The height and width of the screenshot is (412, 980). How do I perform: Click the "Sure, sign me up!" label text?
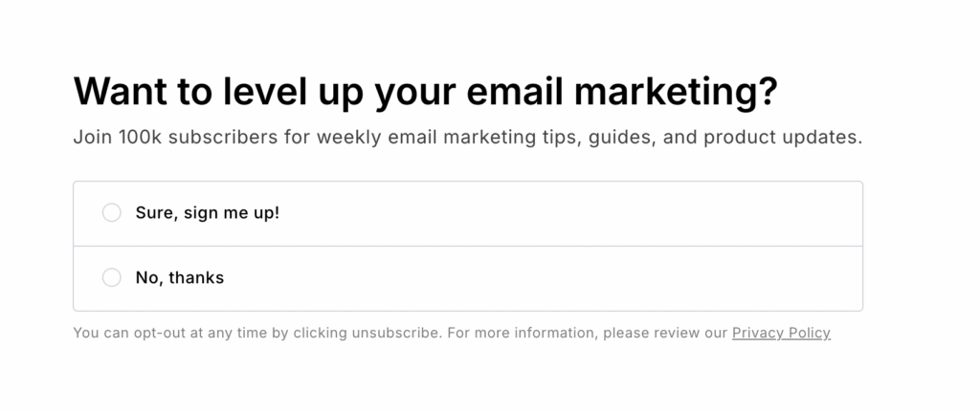click(208, 212)
